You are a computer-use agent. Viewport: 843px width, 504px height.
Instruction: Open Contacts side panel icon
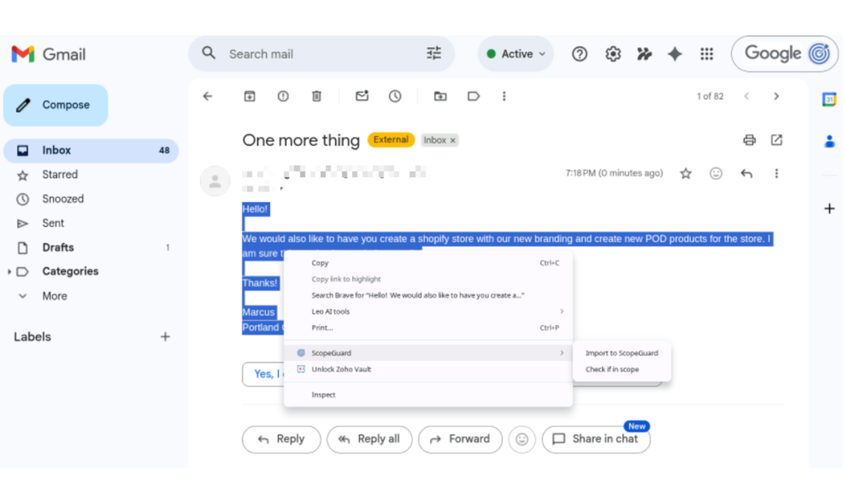[829, 141]
